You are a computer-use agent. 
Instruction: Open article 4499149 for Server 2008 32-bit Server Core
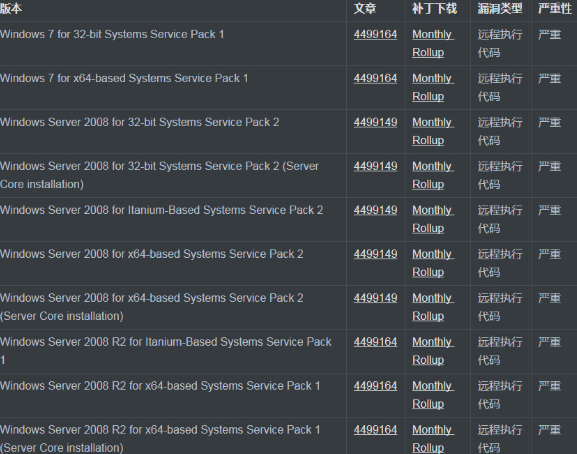click(x=375, y=166)
